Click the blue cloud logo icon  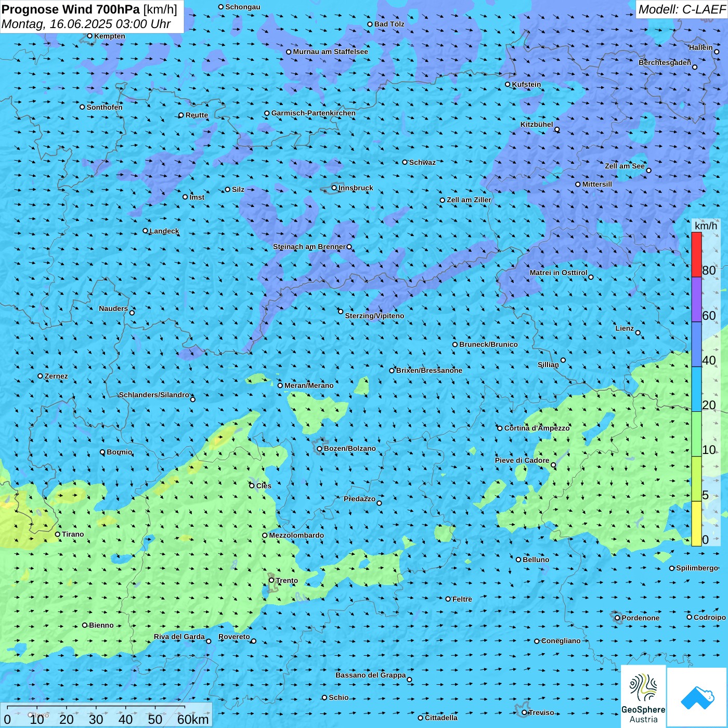[697, 698]
